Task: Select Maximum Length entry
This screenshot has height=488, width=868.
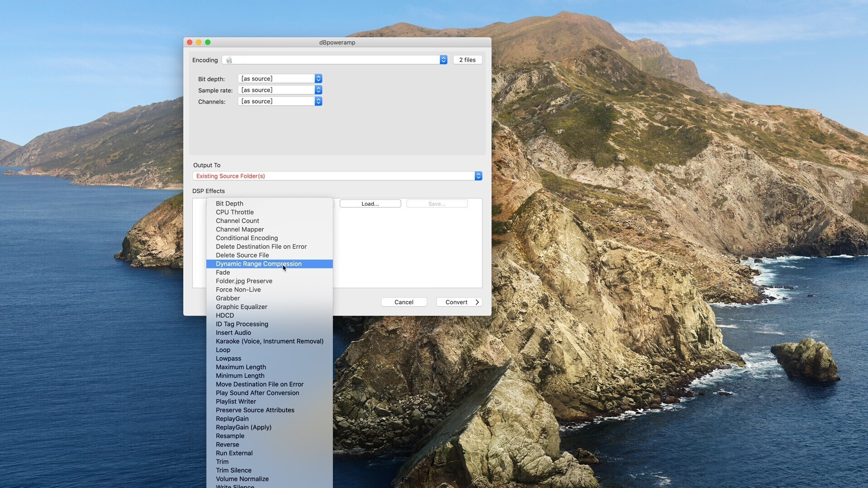Action: (x=269, y=367)
